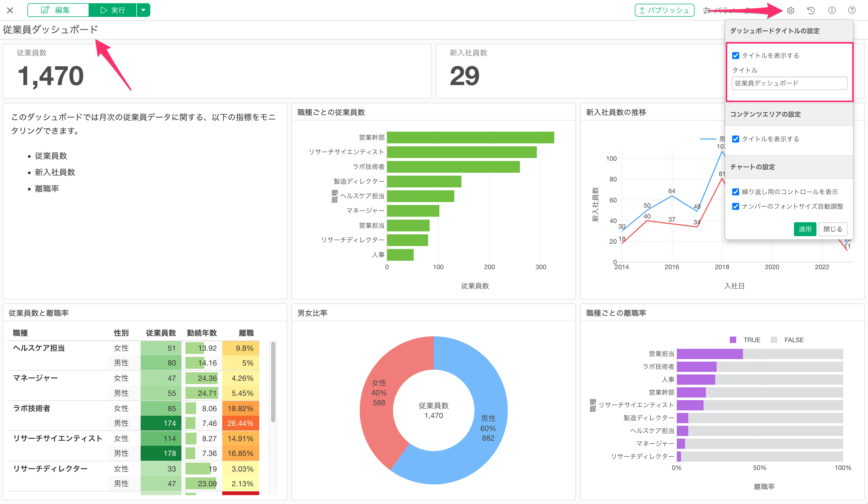Click the リサーチサイエンティスト table row label

[x=57, y=438]
